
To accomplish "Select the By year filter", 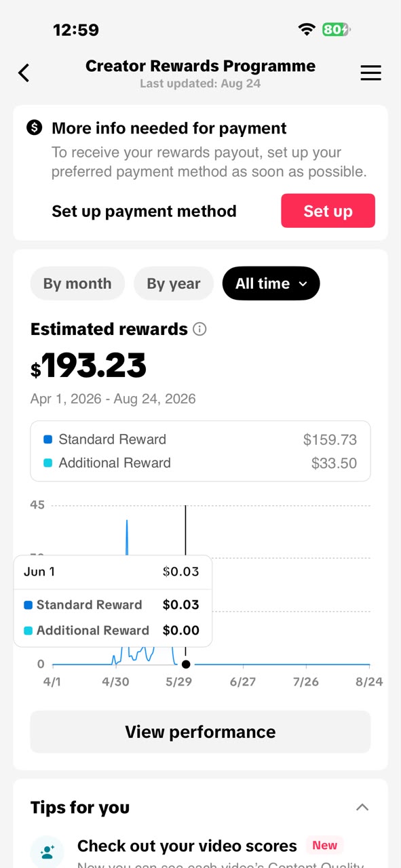I will 174,283.
